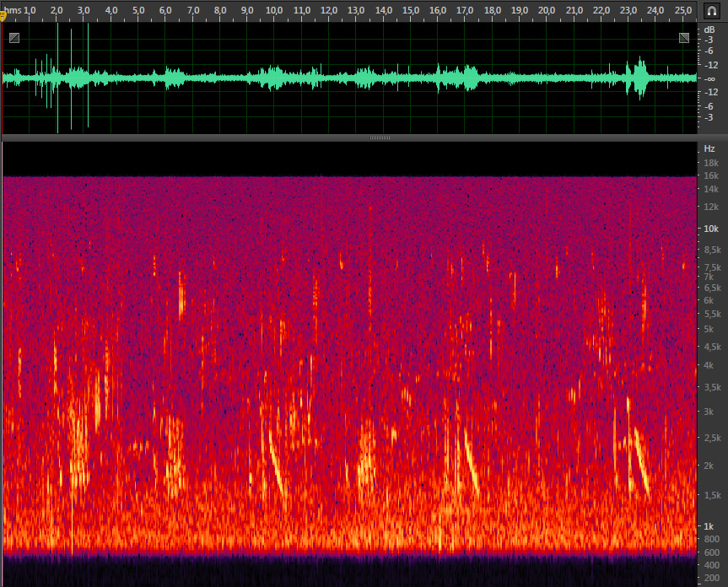Click the 4k mark on the frequency scale
Screen dimensions: 728x587
pos(709,365)
